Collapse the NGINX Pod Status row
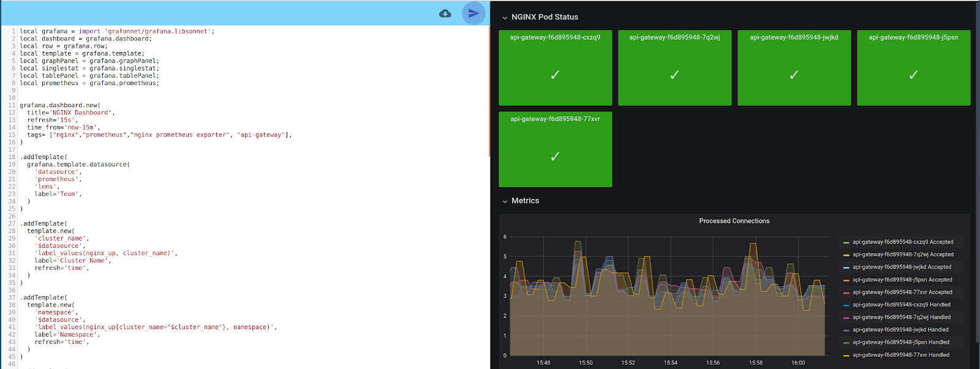 point(505,18)
